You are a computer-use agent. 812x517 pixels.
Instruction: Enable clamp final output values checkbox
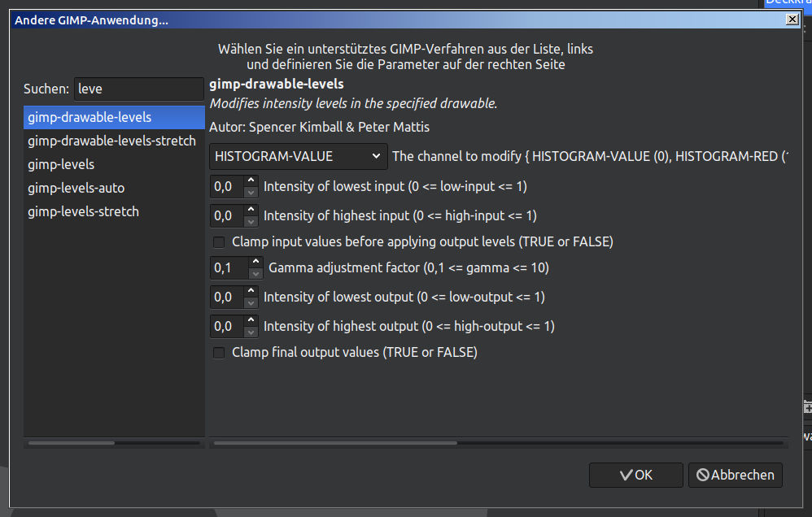219,353
